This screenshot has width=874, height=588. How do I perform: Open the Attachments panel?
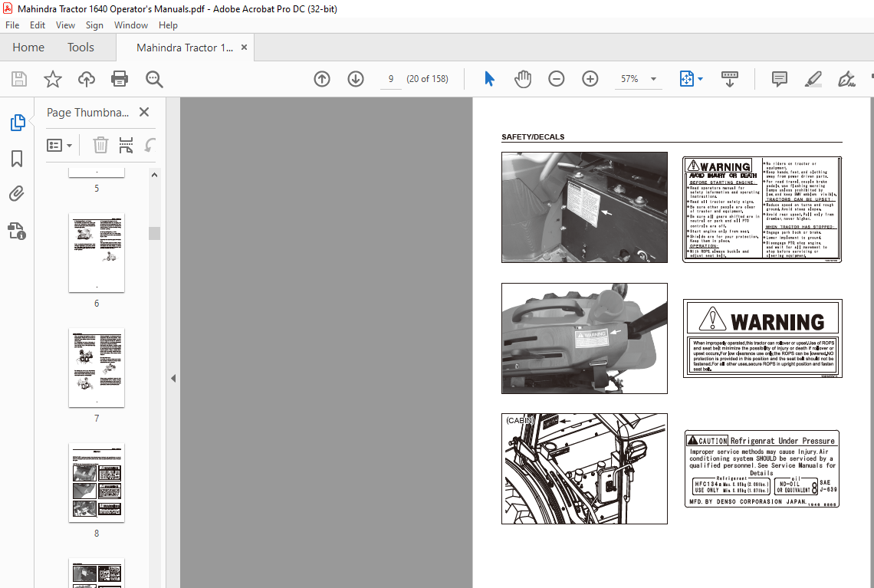pos(17,194)
